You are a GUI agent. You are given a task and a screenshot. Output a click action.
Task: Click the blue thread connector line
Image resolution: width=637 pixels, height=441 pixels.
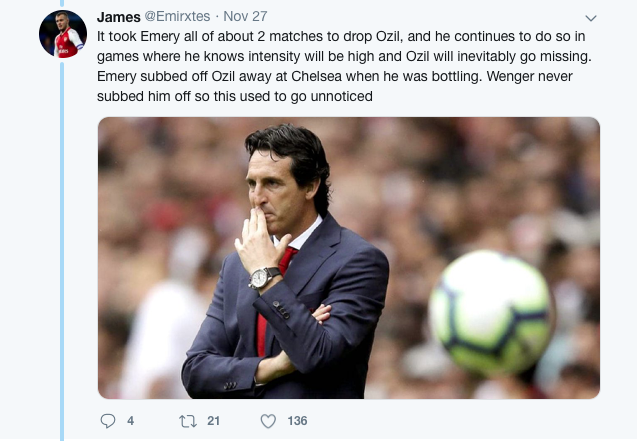coord(63,250)
